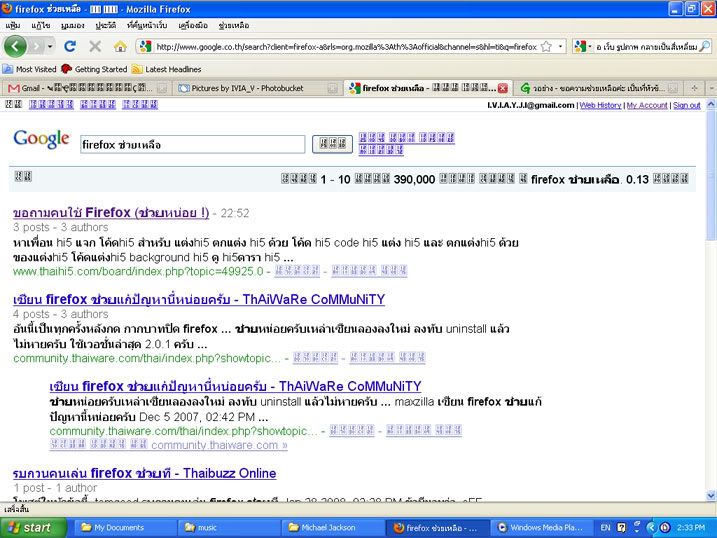Open the first search result about Firefox 22:52
The height and width of the screenshot is (538, 717).
pos(111,213)
